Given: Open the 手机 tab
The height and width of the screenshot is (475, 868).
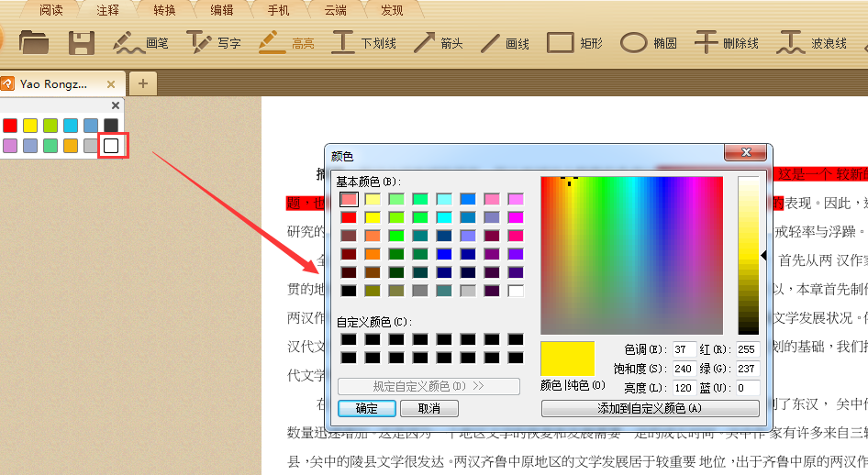Looking at the screenshot, I should click(x=278, y=10).
